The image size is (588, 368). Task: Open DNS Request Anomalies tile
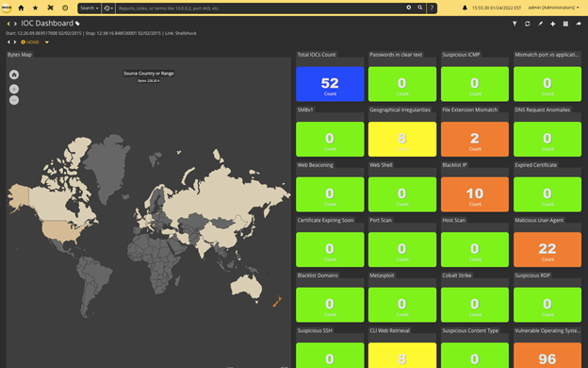click(x=547, y=140)
